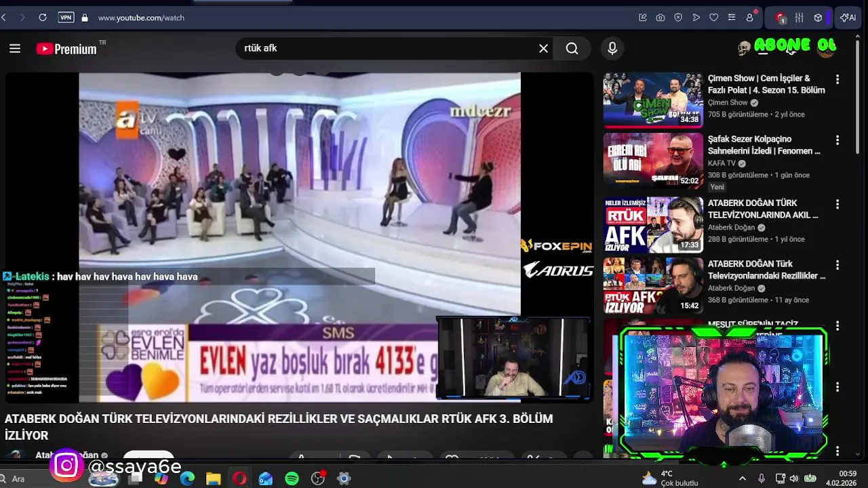The width and height of the screenshot is (868, 488).
Task: Open browser easy setup sliders icon
Action: coord(732,18)
